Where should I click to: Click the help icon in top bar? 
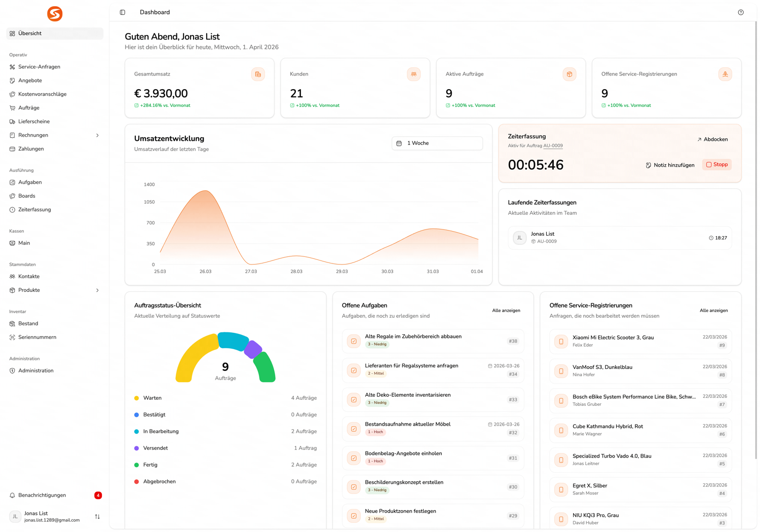point(741,12)
